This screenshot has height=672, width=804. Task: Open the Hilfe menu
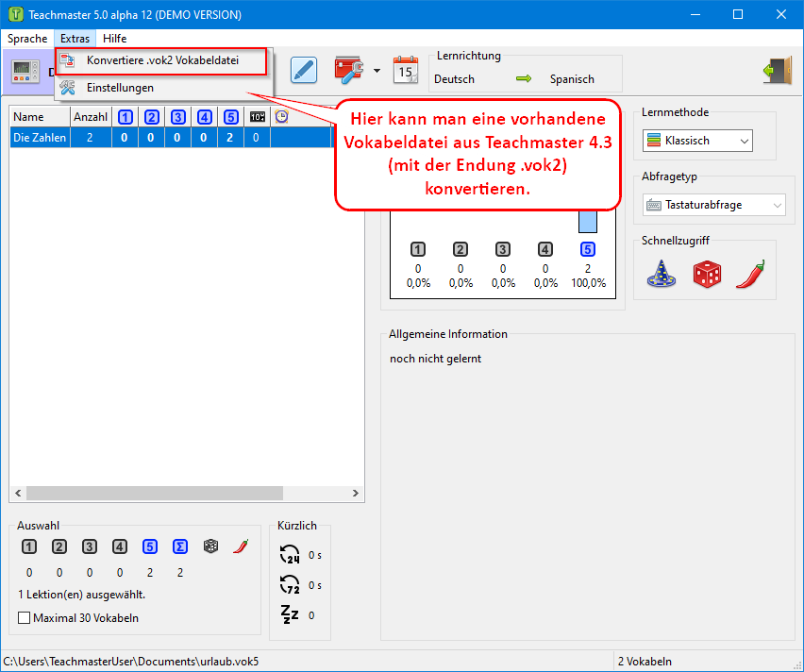(114, 39)
